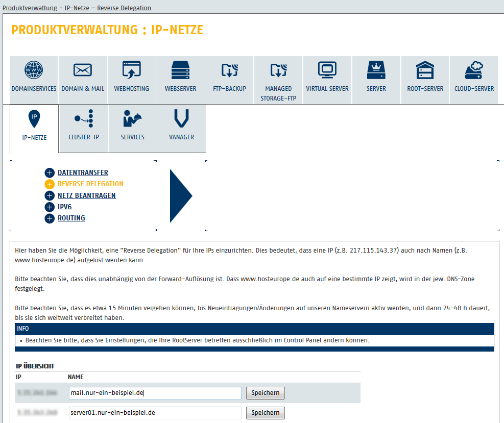Open the Cloud-Server cloud icon
The image size is (504, 423).
[474, 70]
